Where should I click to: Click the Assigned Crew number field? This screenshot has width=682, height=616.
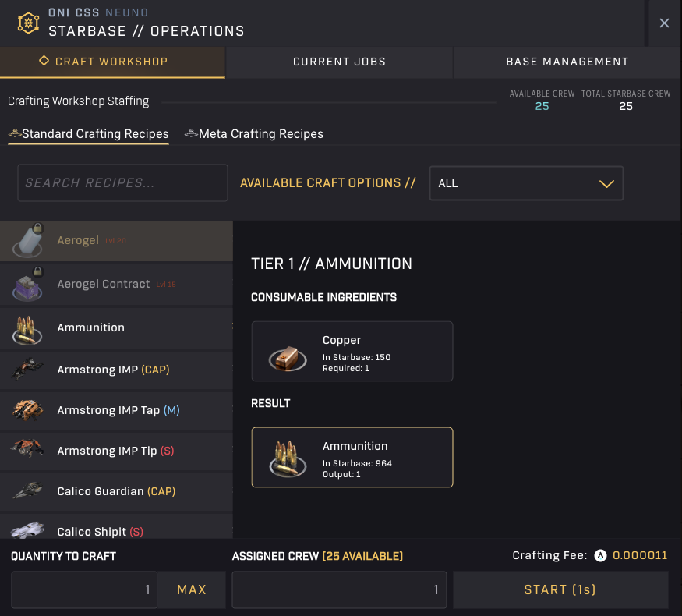tap(339, 590)
